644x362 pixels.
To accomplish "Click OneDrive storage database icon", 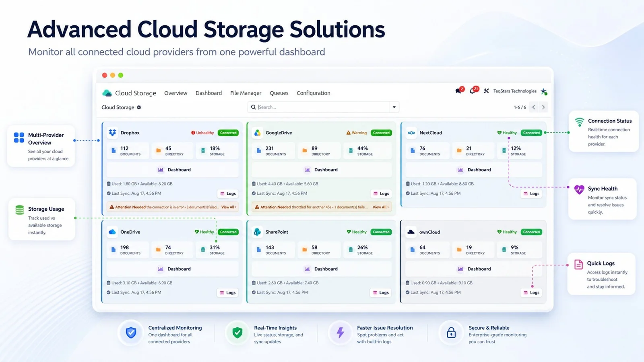I will [203, 250].
